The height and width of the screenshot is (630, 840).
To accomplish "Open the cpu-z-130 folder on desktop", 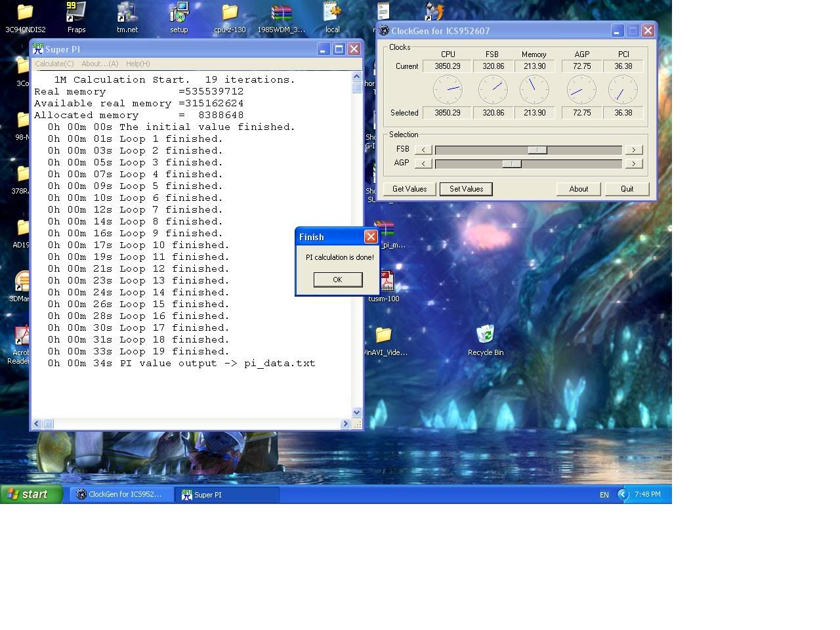I will click(x=230, y=13).
